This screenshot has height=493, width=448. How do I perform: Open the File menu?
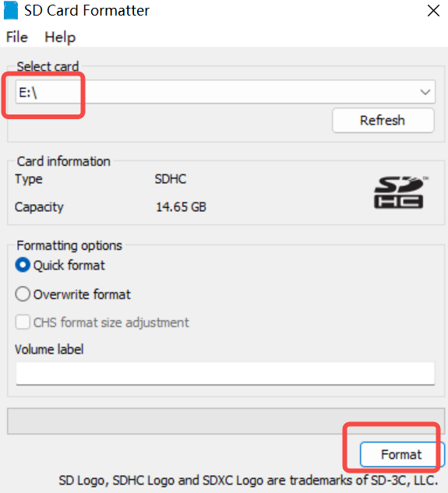pos(17,37)
